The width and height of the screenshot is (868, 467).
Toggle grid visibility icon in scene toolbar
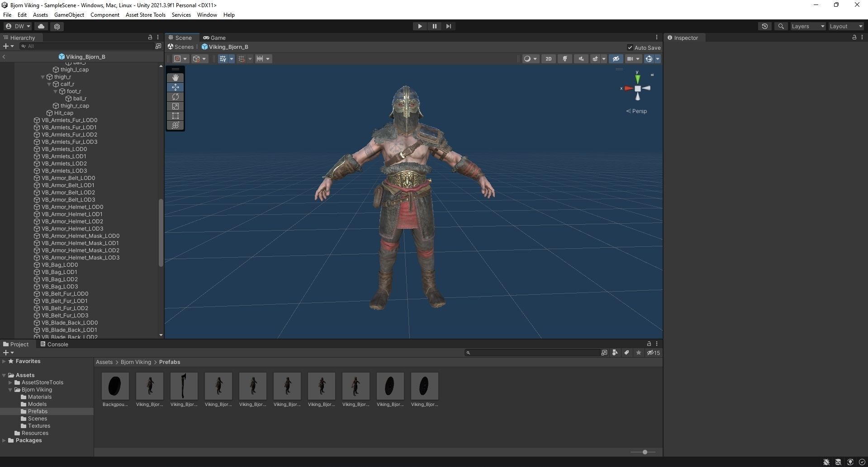223,59
